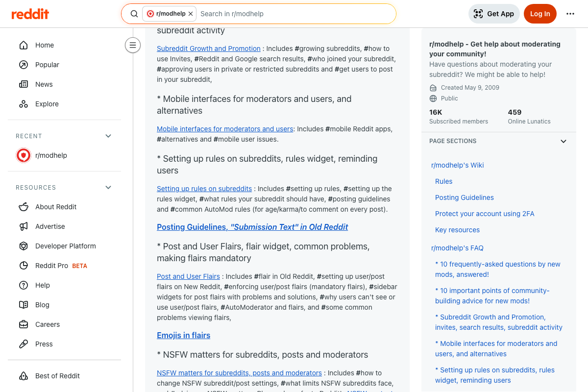Jump to Key resources section

tap(457, 230)
